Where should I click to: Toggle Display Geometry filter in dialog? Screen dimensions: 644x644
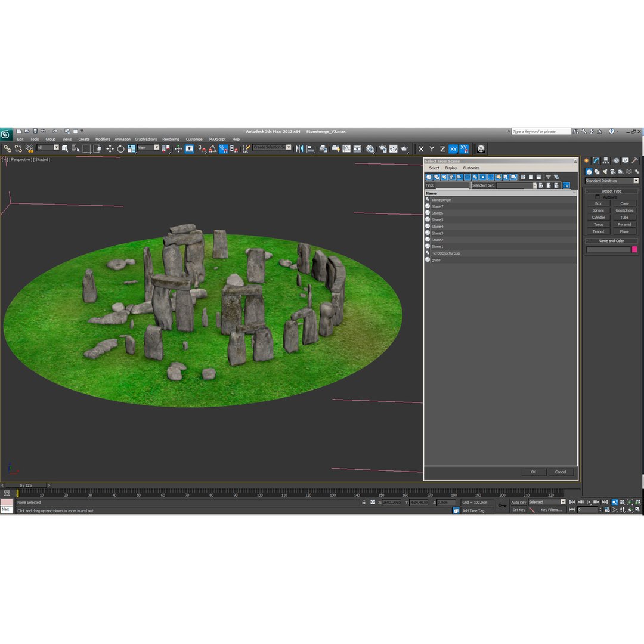[429, 177]
